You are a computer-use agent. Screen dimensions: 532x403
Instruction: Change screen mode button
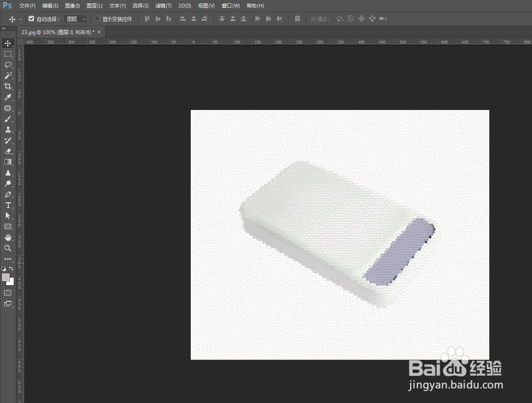(x=8, y=304)
